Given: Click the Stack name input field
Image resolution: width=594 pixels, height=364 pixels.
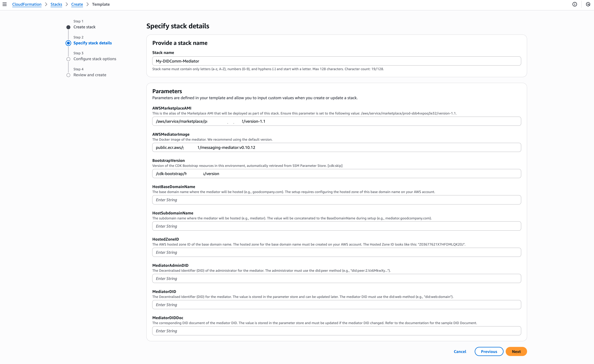Looking at the screenshot, I should (337, 61).
